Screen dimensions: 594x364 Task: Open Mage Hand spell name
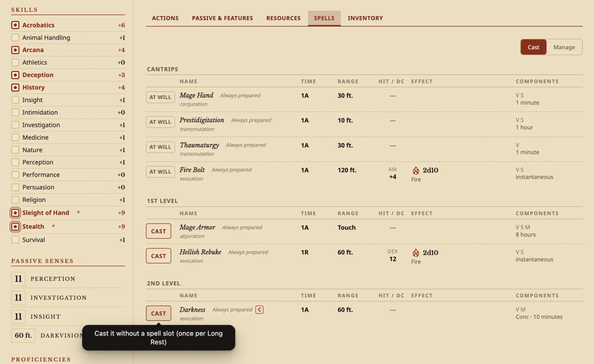point(196,95)
